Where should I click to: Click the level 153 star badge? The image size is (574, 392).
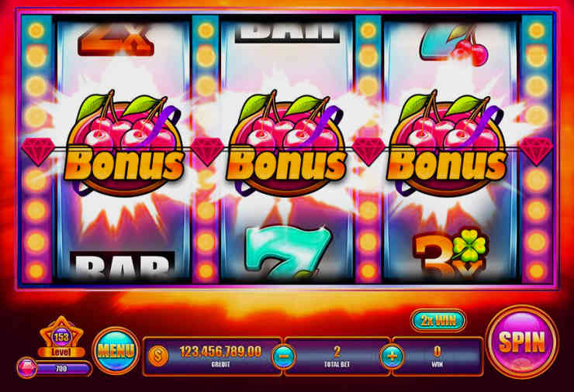pyautogui.click(x=61, y=338)
